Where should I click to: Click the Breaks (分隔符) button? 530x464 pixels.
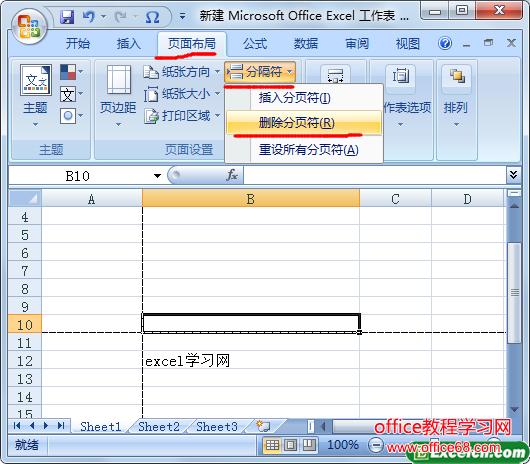260,72
